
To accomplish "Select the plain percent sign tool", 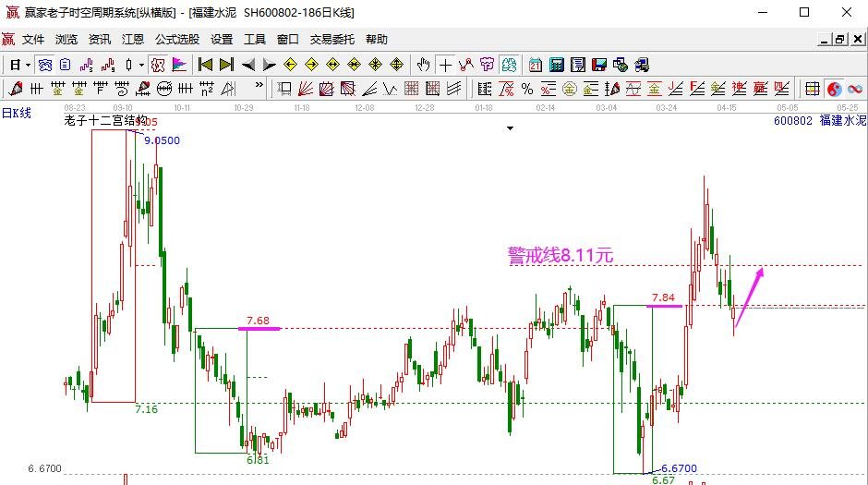I will click(x=527, y=89).
